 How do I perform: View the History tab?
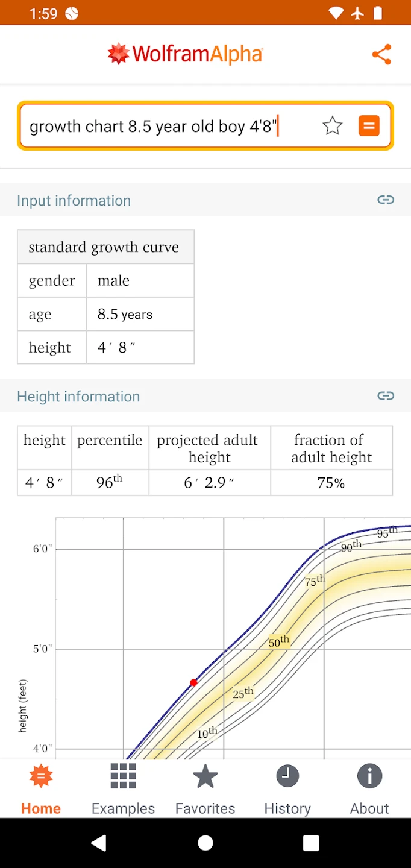(x=287, y=788)
